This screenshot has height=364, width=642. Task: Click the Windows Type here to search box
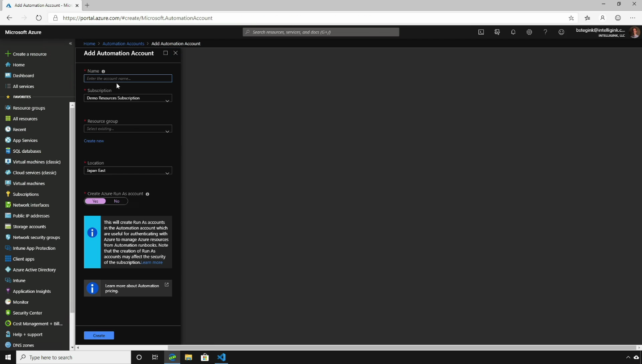(74, 357)
